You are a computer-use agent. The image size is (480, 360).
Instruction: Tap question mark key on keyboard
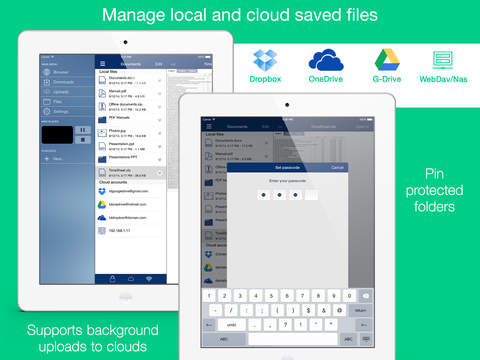[285, 325]
